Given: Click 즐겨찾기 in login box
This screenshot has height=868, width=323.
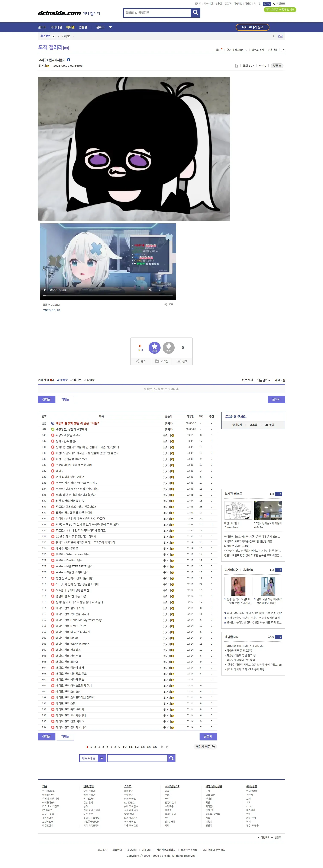Looking at the screenshot, I should [237, 425].
